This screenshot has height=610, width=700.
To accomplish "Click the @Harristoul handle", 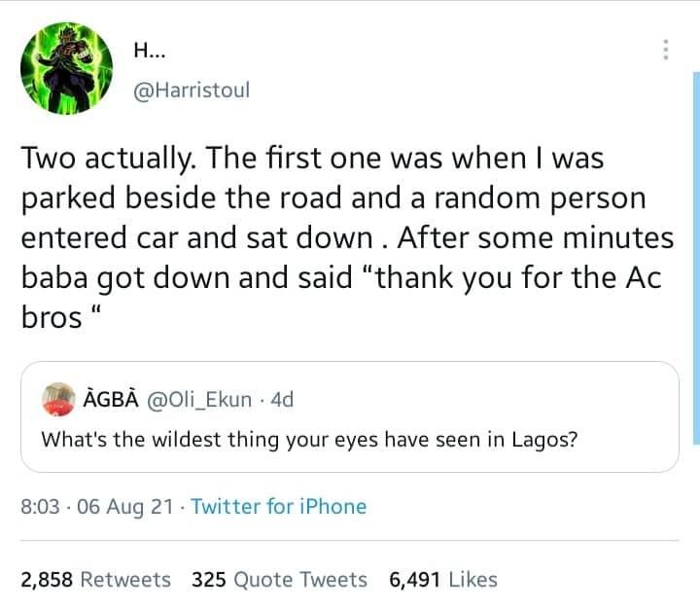I will click(x=192, y=90).
